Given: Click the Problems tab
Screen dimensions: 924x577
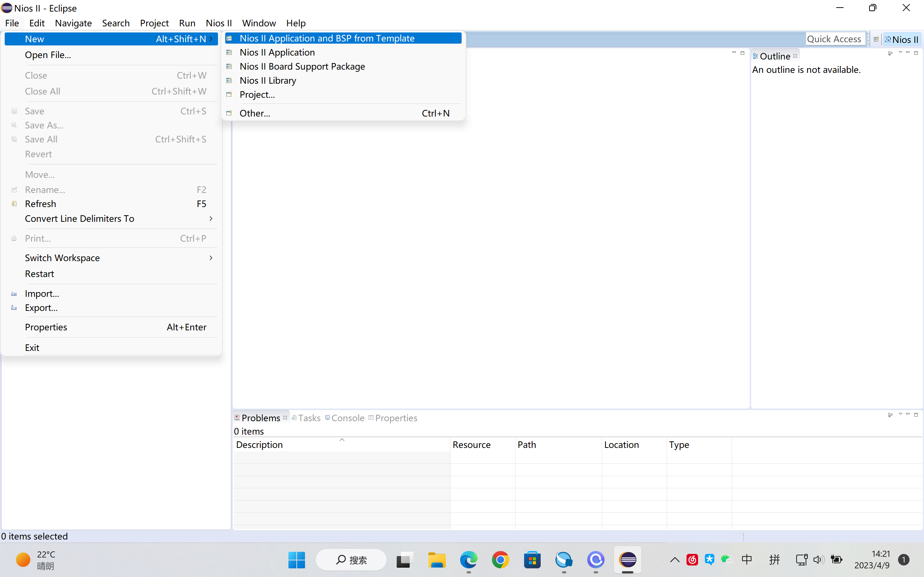Looking at the screenshot, I should point(260,418).
